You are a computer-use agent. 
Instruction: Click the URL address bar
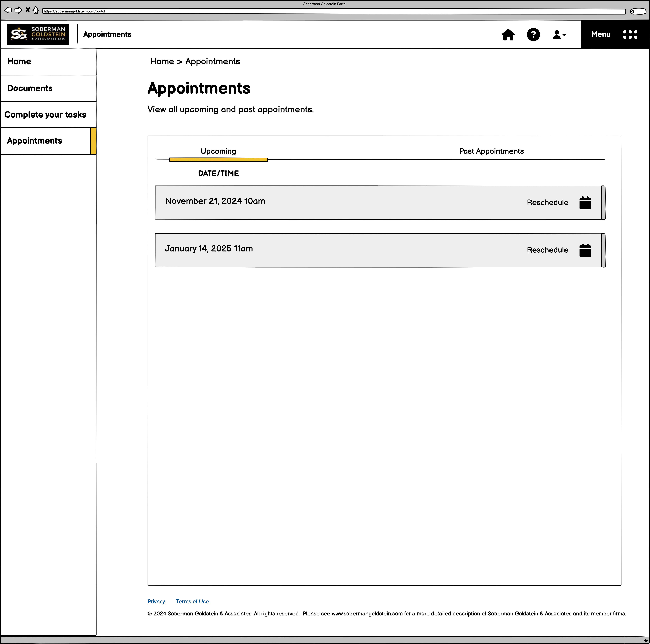click(x=334, y=11)
